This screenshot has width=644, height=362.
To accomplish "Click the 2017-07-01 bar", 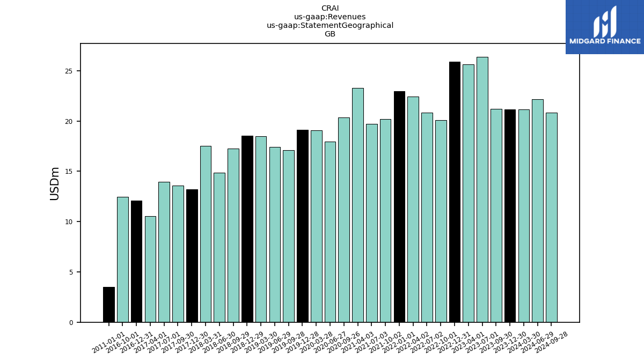I will point(164,252).
